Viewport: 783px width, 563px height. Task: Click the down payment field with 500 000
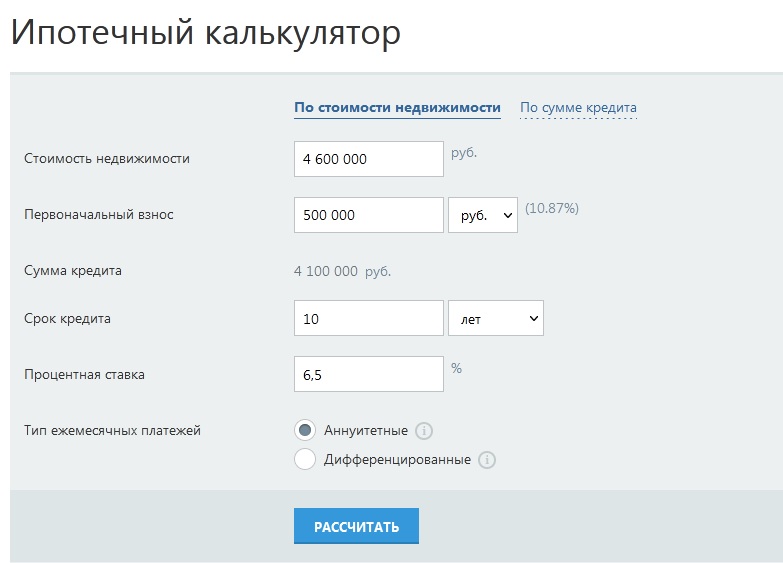368,215
